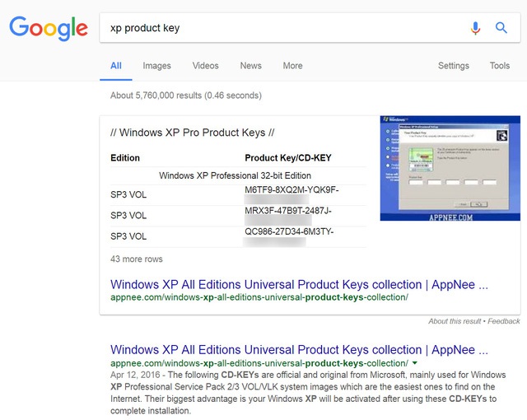Switch to the Images tab
Image resolution: width=527 pixels, height=420 pixels.
coord(156,66)
